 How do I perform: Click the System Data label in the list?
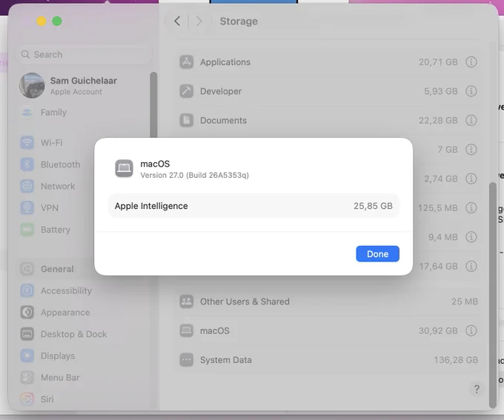pyautogui.click(x=225, y=360)
